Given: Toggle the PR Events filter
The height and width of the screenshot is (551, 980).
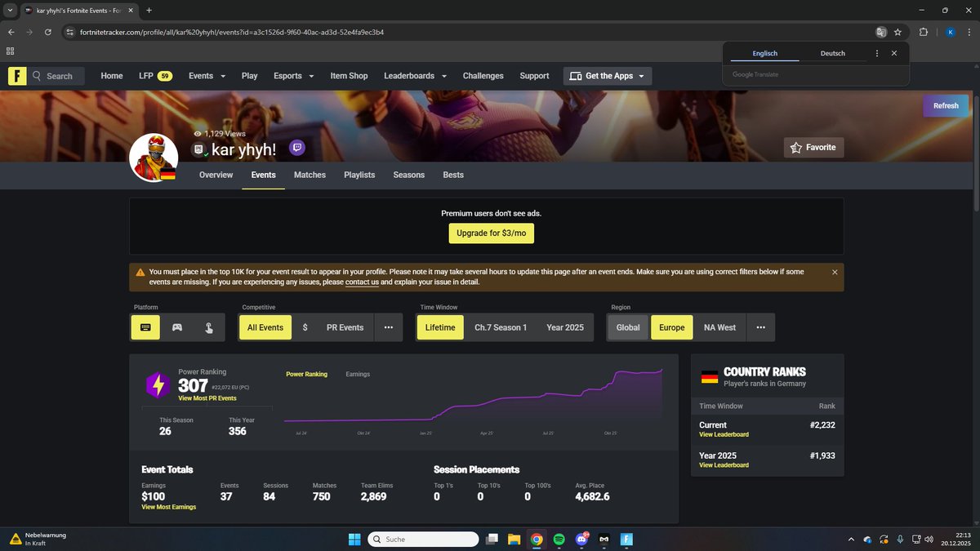Looking at the screenshot, I should 345,327.
